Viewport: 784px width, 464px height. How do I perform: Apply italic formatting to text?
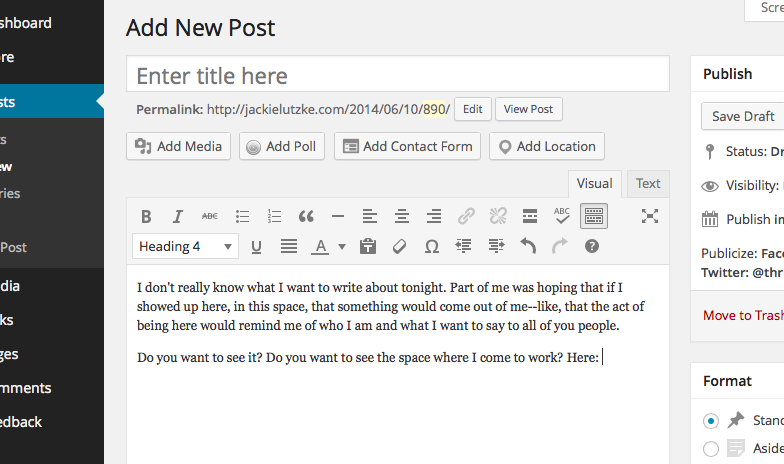pyautogui.click(x=178, y=216)
